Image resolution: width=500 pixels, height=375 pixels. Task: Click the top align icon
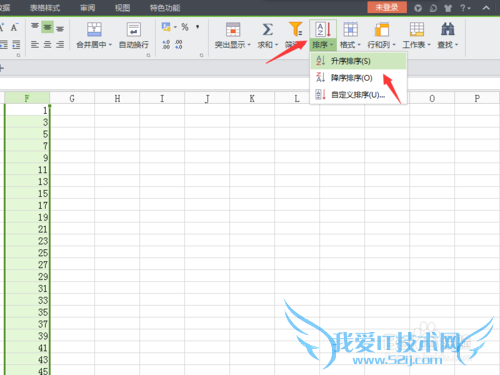pyautogui.click(x=35, y=27)
